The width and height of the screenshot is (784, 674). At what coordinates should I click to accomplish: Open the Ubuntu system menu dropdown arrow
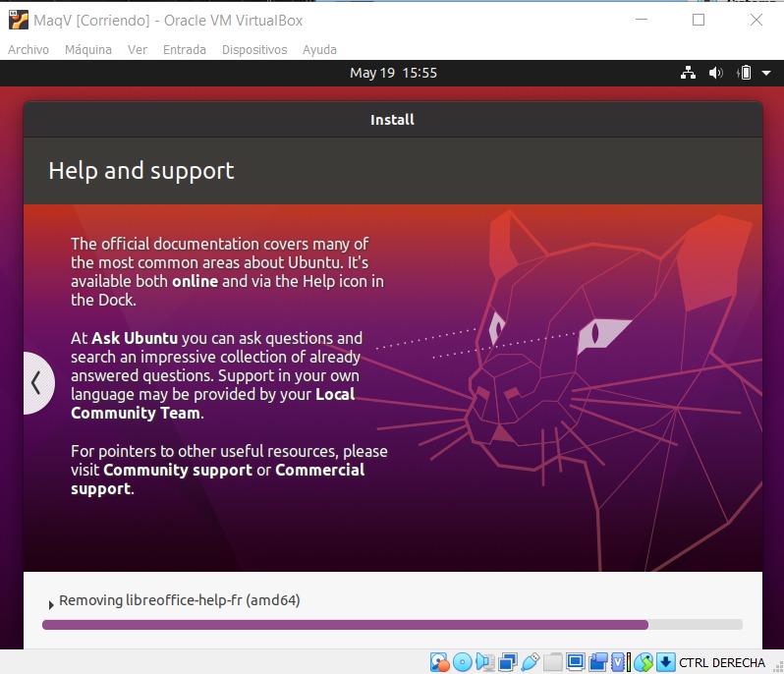point(764,73)
